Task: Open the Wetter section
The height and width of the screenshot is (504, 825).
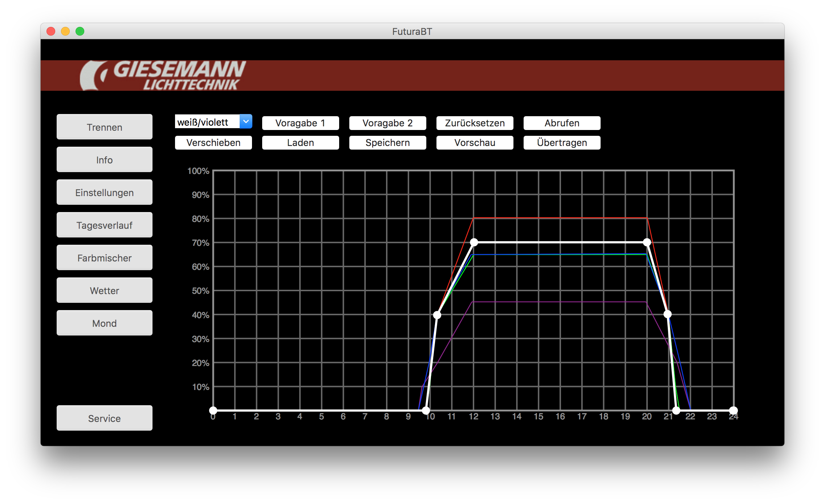Action: [x=104, y=290]
